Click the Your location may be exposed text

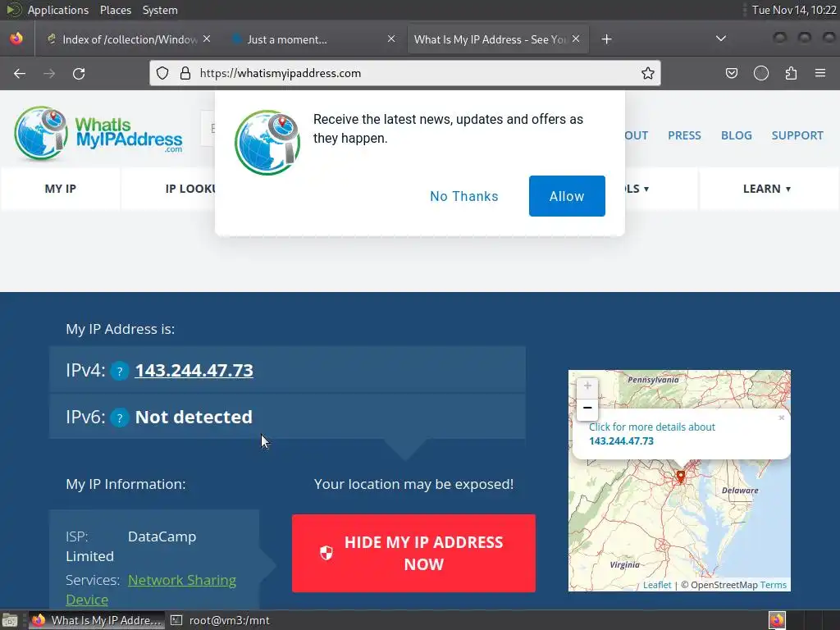pos(413,484)
